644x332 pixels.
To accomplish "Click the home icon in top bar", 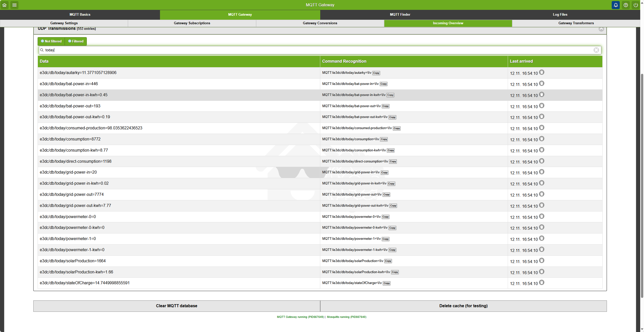I will pos(5,5).
